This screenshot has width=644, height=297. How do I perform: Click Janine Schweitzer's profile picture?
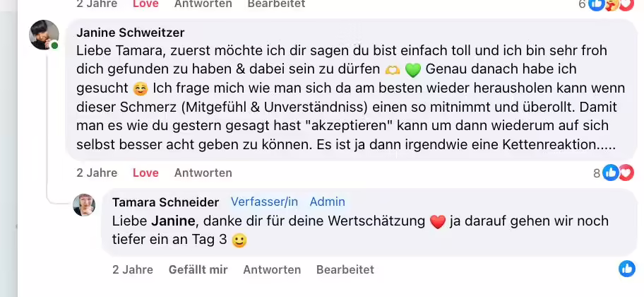pos(43,35)
